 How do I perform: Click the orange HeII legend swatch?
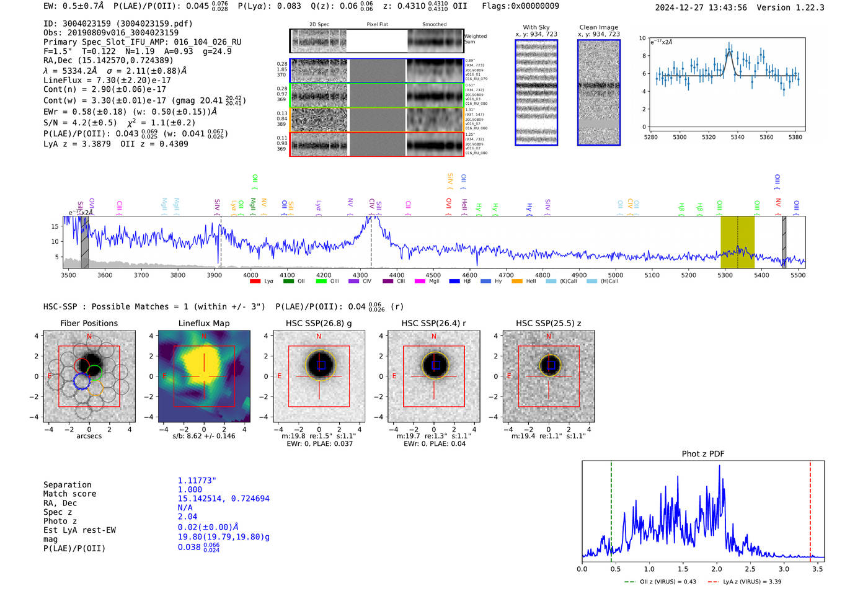[517, 282]
